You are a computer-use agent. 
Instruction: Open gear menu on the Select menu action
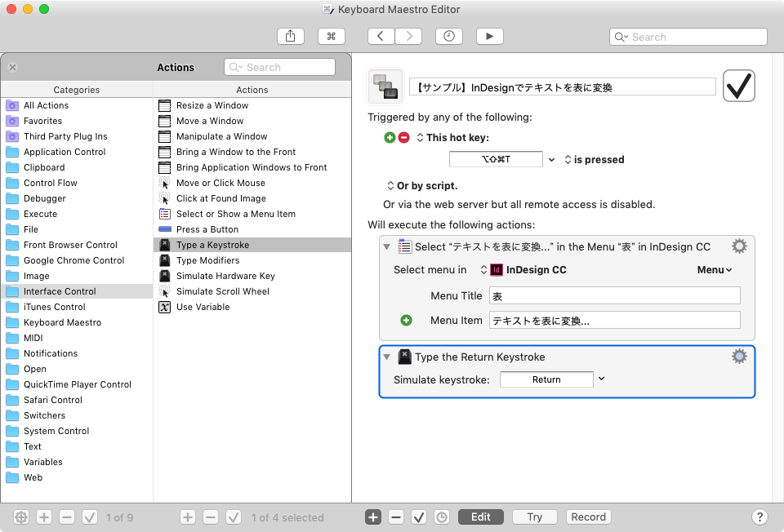coord(739,245)
